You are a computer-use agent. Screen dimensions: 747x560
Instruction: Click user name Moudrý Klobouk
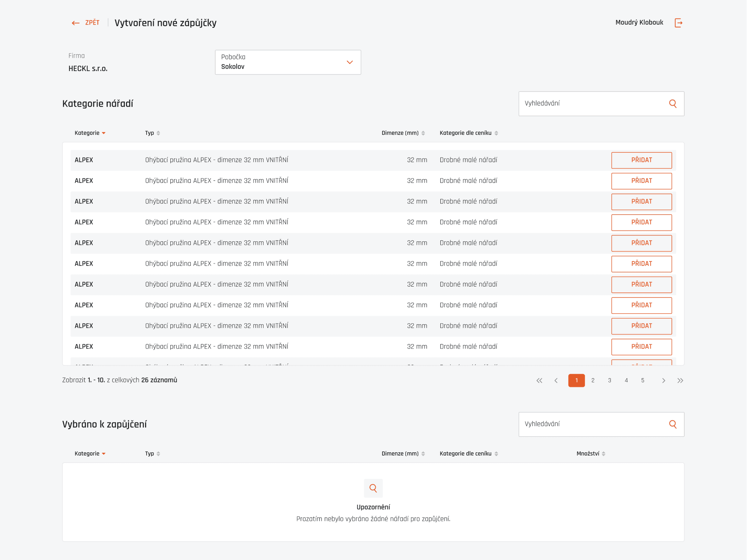639,23
